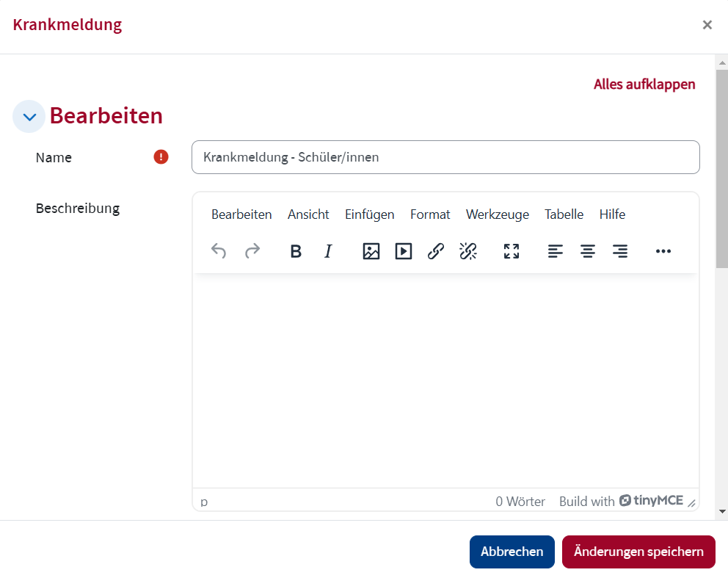Center the text
Image resolution: width=728 pixels, height=578 pixels.
click(x=587, y=250)
